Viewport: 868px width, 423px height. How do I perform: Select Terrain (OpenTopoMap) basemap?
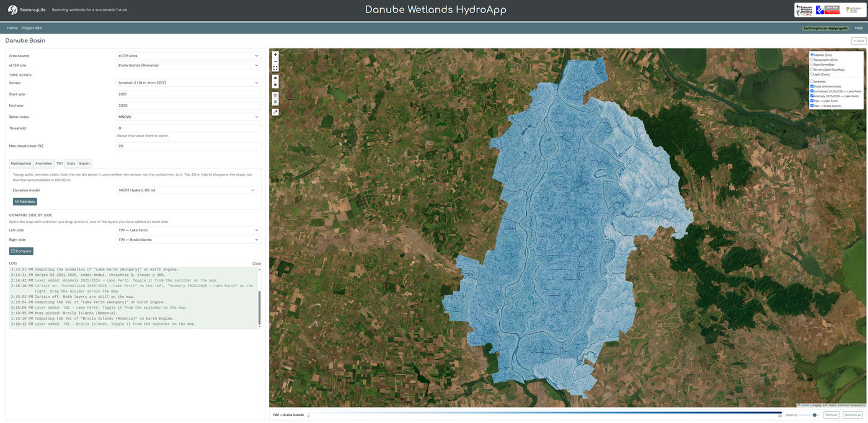click(812, 69)
